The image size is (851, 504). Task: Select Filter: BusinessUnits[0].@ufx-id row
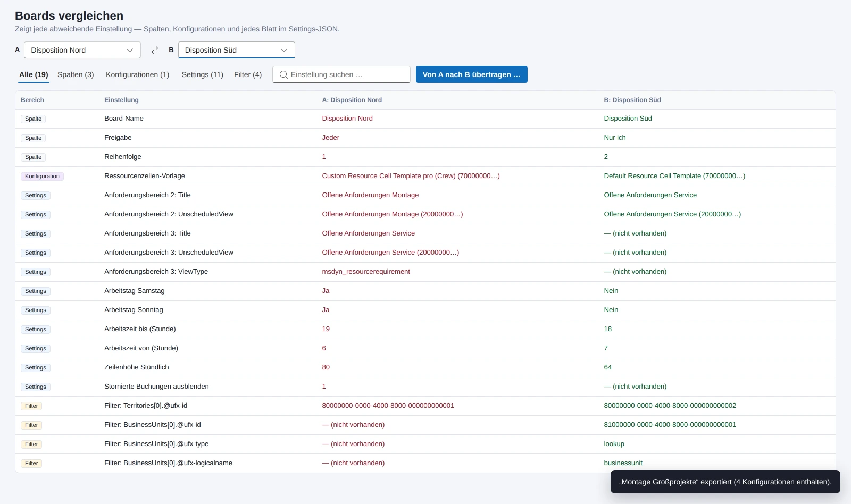(x=425, y=425)
